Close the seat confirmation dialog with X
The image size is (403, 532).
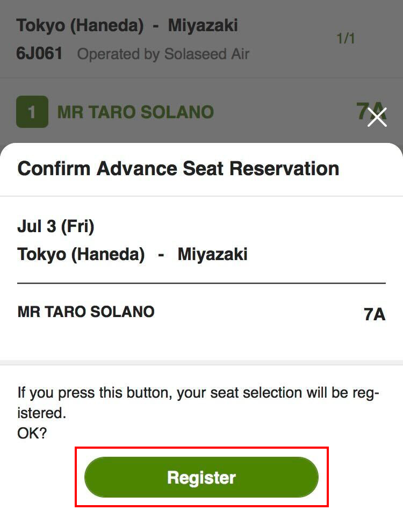pyautogui.click(x=377, y=117)
